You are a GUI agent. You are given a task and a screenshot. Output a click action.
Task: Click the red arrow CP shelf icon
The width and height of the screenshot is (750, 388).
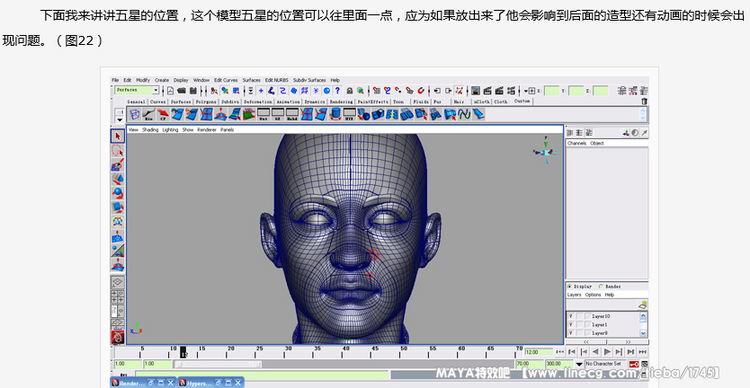pyautogui.click(x=163, y=114)
